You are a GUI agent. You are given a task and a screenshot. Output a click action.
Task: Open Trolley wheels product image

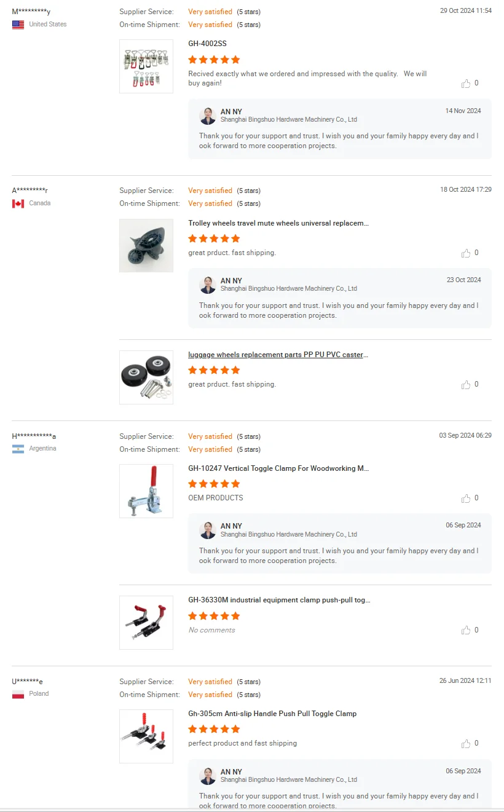pos(146,245)
